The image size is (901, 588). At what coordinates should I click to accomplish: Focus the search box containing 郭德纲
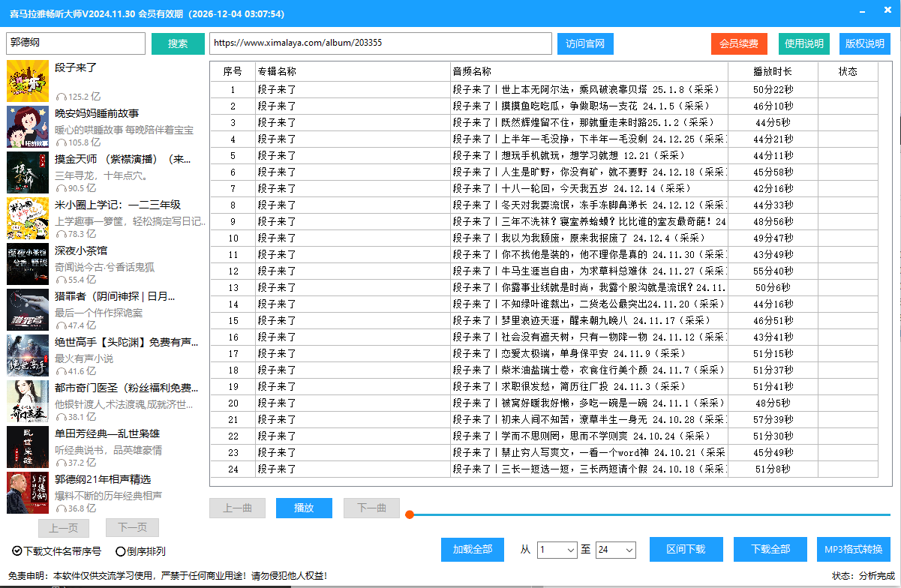click(76, 43)
